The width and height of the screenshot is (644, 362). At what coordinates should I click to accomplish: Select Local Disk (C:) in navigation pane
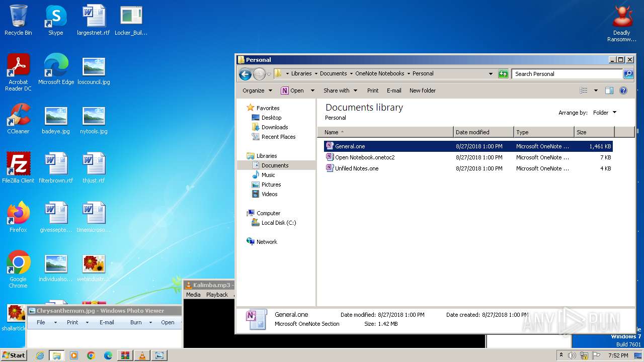coord(278,223)
